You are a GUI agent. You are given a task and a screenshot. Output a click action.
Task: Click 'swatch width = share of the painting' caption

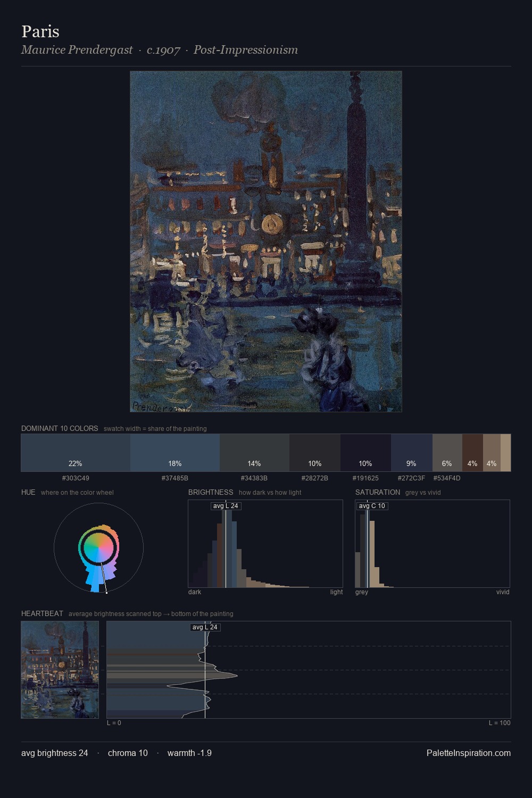click(155, 429)
